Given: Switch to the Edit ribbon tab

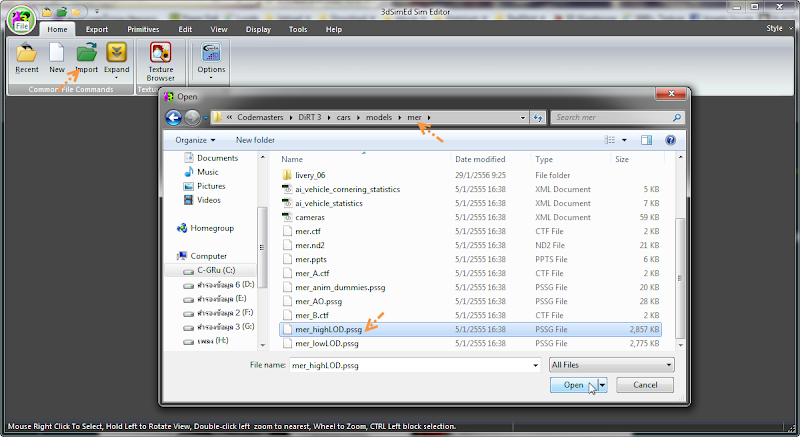Looking at the screenshot, I should pyautogui.click(x=185, y=30).
